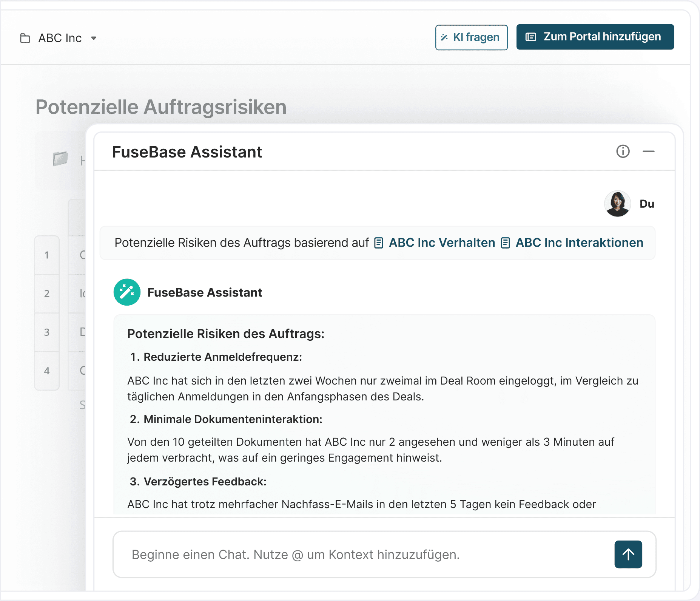700x601 pixels.
Task: Click the user avatar next to Du
Action: click(617, 204)
